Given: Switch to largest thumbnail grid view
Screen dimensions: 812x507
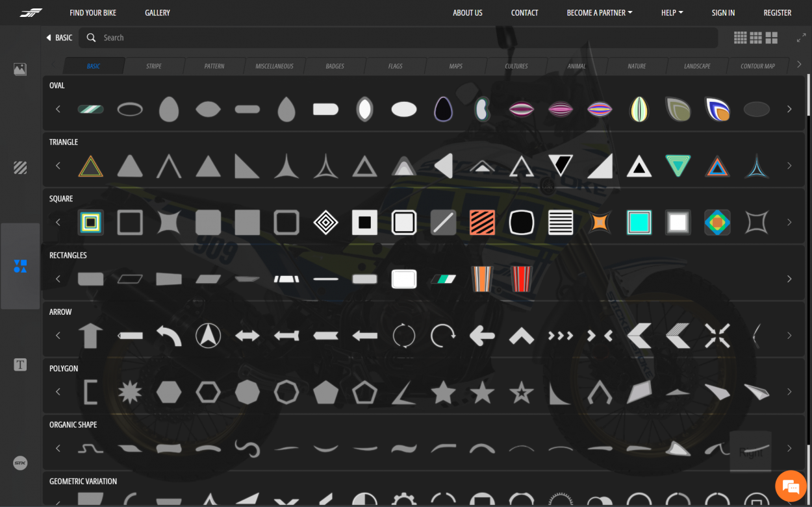Looking at the screenshot, I should pyautogui.click(x=771, y=38).
